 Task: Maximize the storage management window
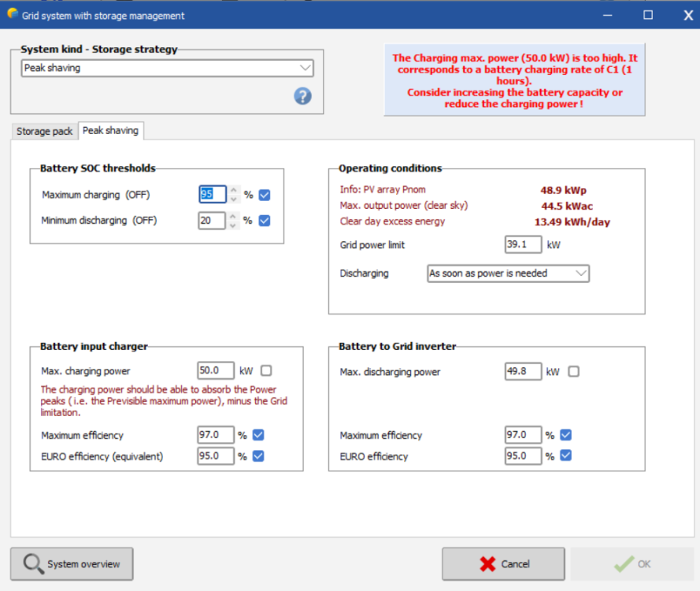[x=648, y=14]
